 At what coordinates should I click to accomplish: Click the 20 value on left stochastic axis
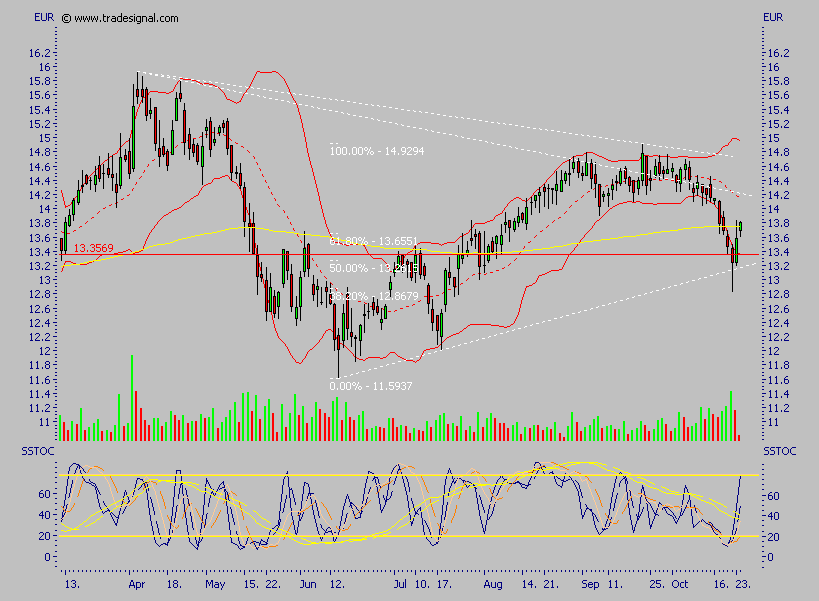(x=45, y=536)
